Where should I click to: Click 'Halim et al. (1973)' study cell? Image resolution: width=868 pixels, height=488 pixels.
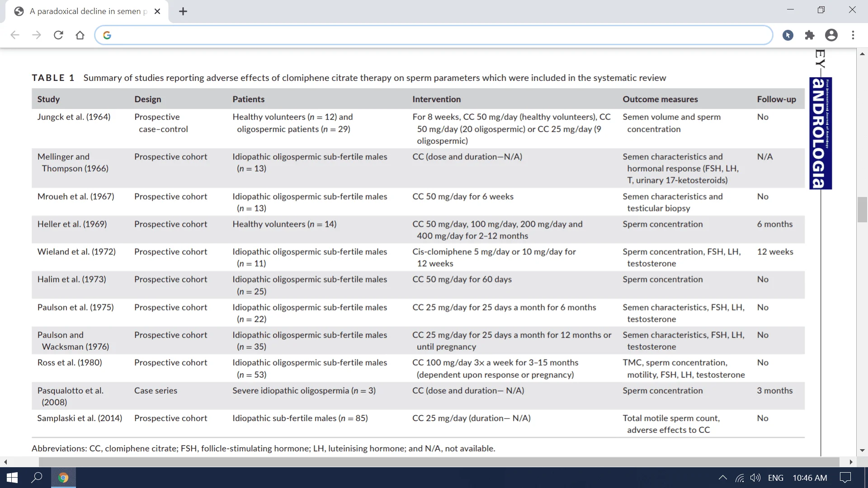(x=71, y=279)
